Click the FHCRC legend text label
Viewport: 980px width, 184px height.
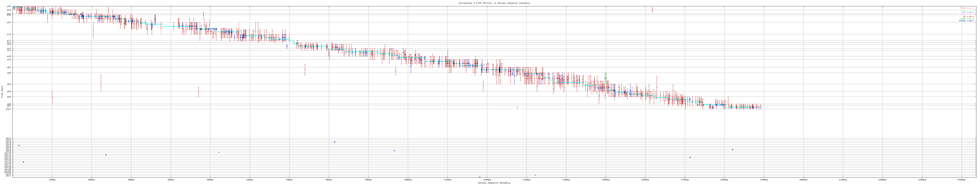point(962,21)
